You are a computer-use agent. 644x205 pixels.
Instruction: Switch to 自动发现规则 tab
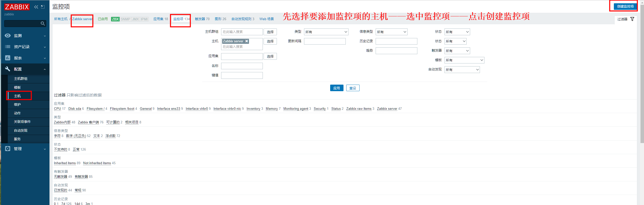(243, 19)
